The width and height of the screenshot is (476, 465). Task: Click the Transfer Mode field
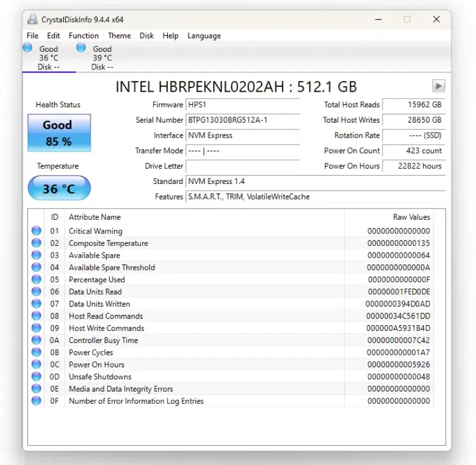(243, 151)
